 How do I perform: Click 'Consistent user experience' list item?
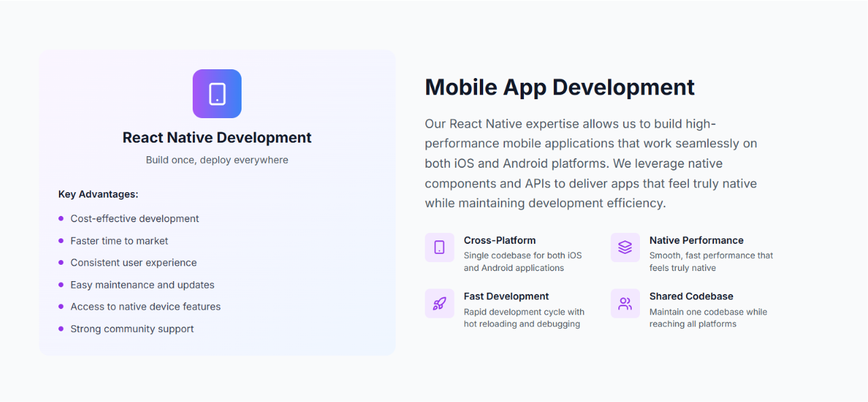click(134, 263)
